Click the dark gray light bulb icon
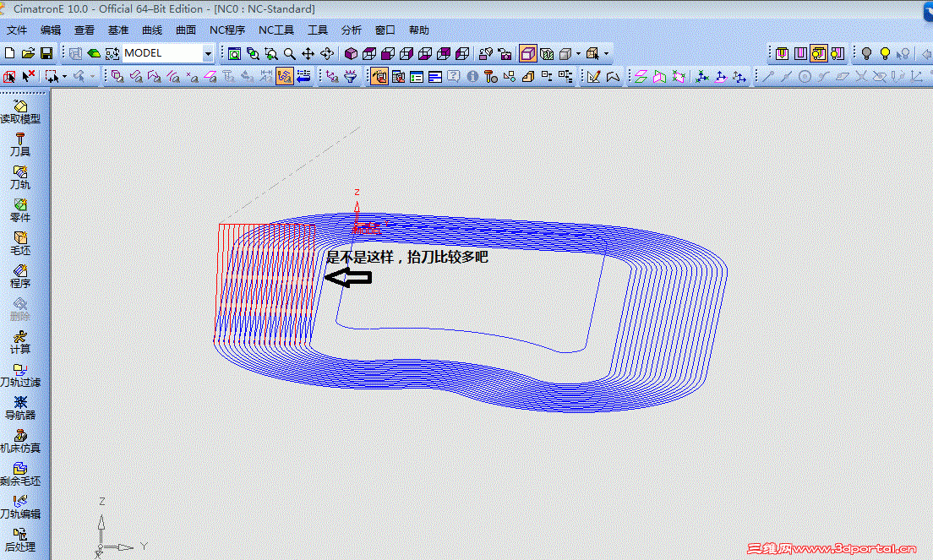 pyautogui.click(x=866, y=53)
